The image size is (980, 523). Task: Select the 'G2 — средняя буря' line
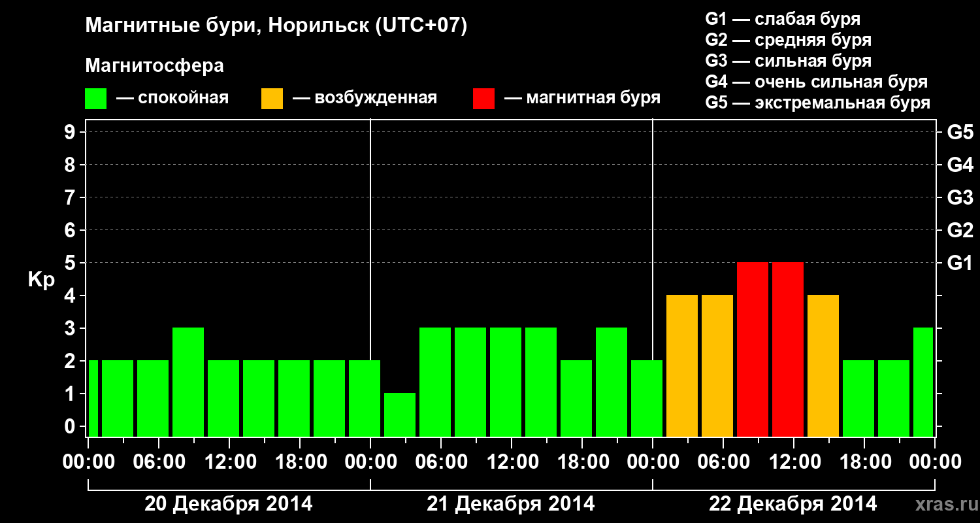[x=789, y=40]
